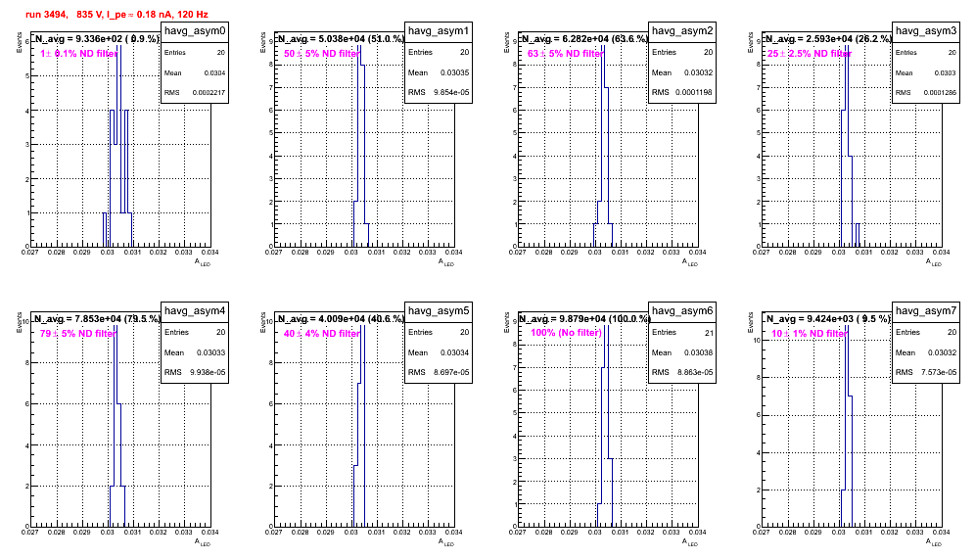Select the havg_asym3 stats box title
The height and width of the screenshot is (560, 975).
[926, 30]
